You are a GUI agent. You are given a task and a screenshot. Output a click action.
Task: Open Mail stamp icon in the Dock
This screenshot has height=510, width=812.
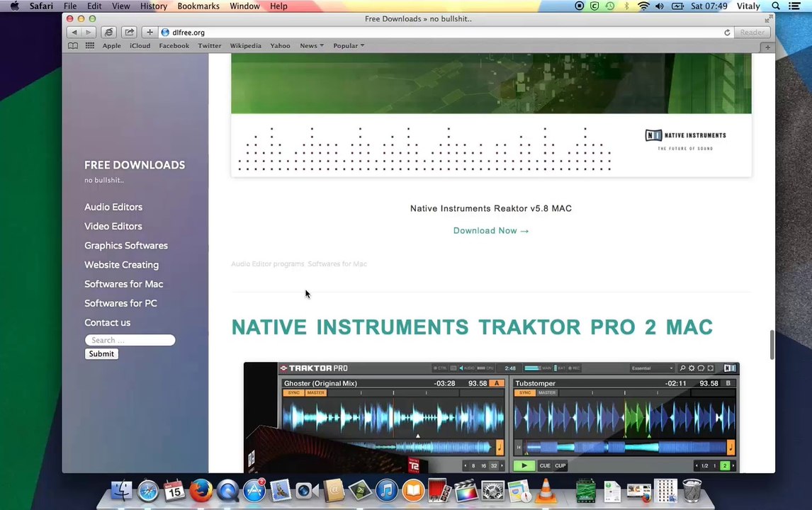tap(281, 490)
